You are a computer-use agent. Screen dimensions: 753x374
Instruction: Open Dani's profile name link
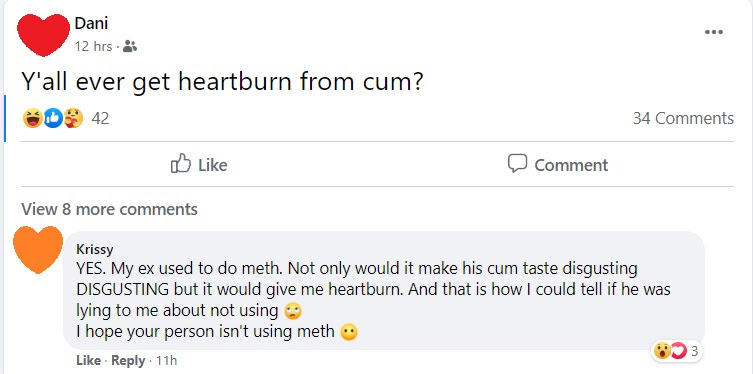91,23
